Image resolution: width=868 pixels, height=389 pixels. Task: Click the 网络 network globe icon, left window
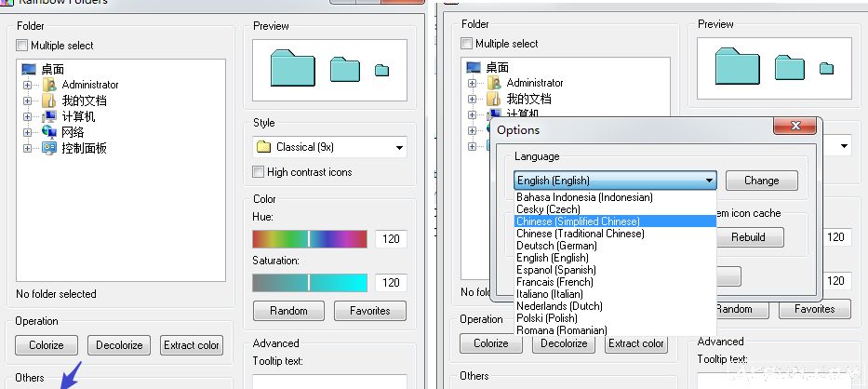coord(49,132)
